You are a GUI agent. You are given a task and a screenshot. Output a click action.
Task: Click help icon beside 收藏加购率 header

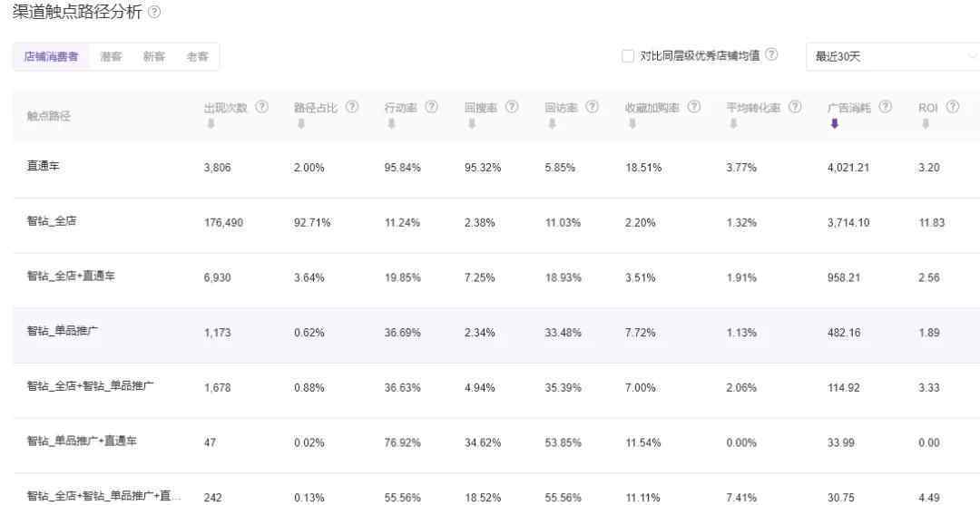point(694,107)
